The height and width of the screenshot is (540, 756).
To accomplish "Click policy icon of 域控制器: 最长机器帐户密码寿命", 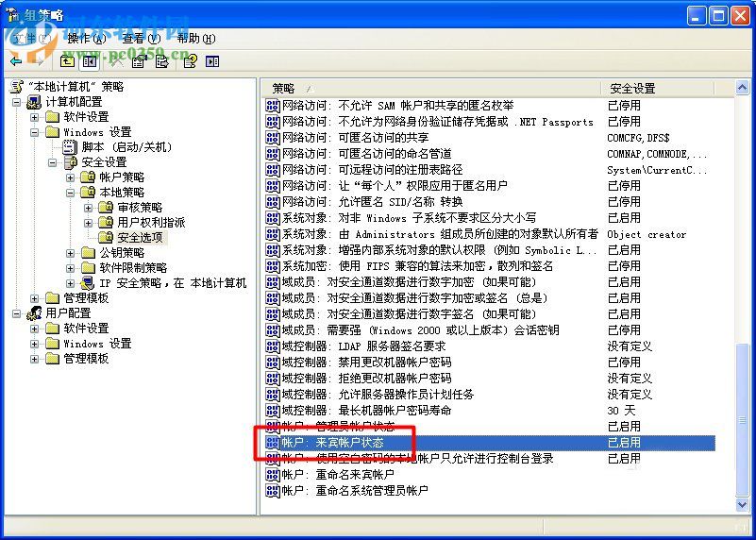I will (273, 411).
